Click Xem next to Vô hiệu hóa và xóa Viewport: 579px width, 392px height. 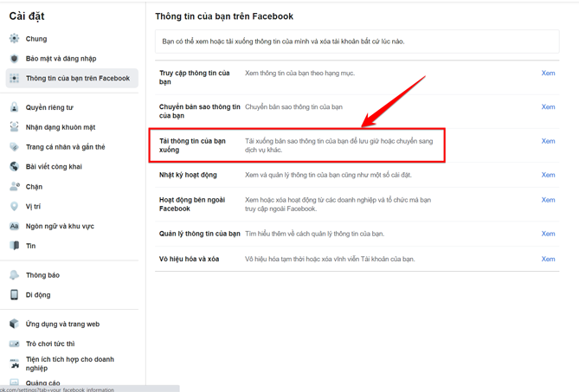(x=548, y=259)
